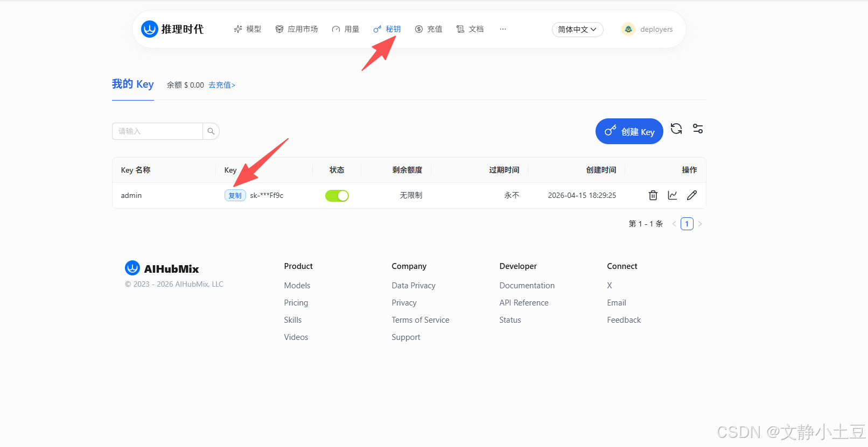Open the X social link
Image resolution: width=868 pixels, height=447 pixels.
click(x=610, y=286)
